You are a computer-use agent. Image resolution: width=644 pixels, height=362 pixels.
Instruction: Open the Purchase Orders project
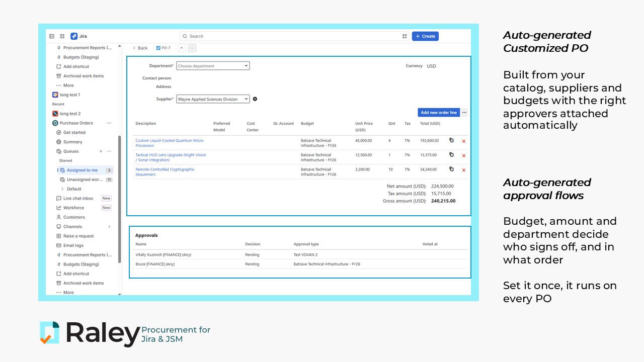point(76,123)
